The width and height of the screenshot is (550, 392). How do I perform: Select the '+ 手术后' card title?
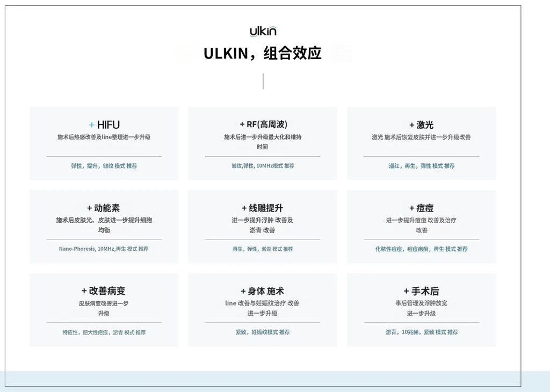pyautogui.click(x=421, y=291)
